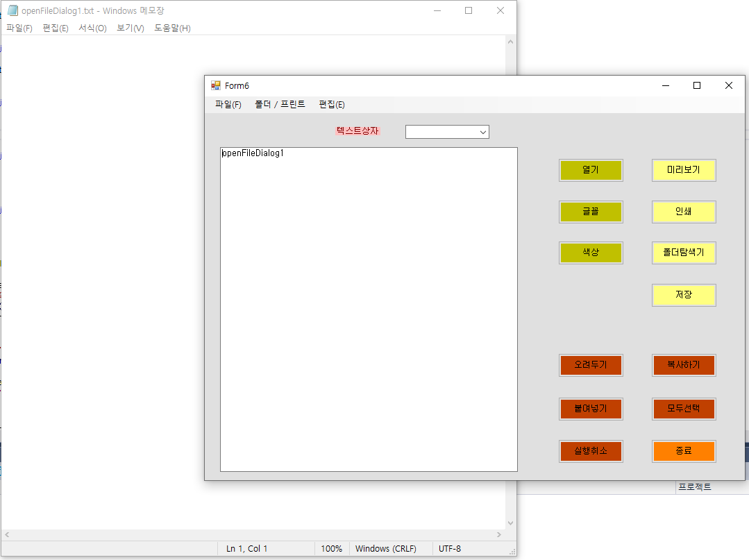This screenshot has width=749, height=560.
Task: Open the 편집(E) menu in Form6
Action: click(x=331, y=104)
